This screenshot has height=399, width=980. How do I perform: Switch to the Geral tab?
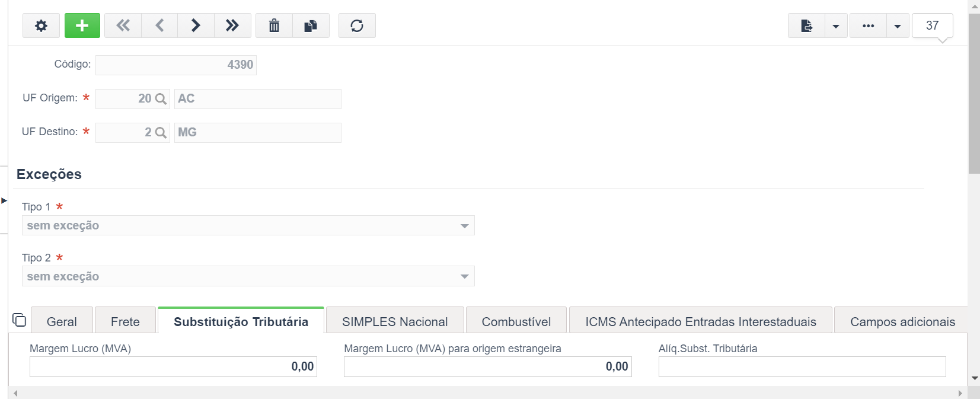pyautogui.click(x=62, y=321)
